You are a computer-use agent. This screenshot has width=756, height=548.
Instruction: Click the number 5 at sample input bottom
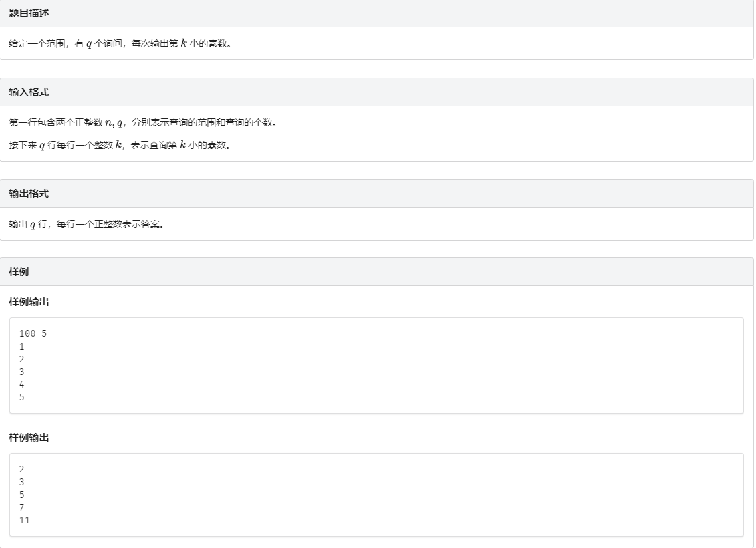pos(21,397)
